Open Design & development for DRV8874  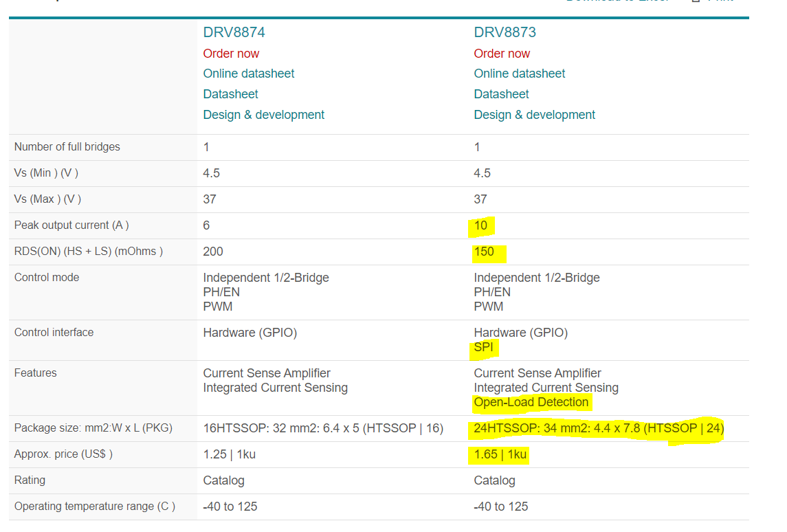(263, 115)
